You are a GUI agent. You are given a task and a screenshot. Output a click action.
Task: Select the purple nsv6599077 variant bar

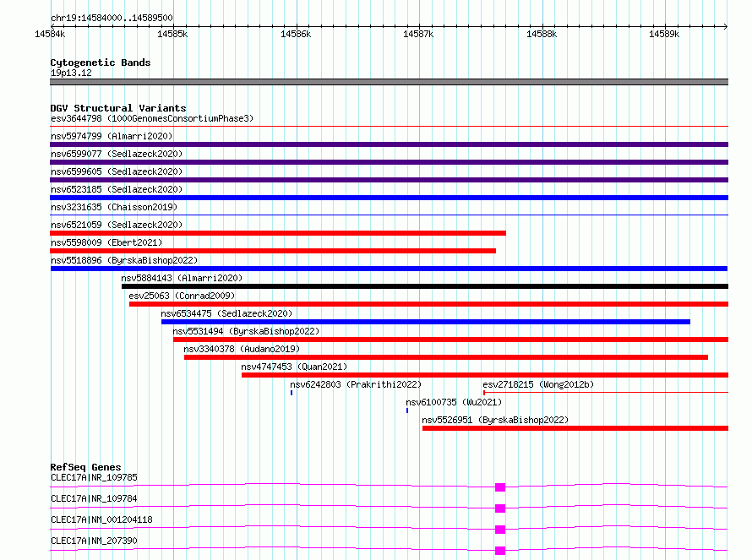click(x=389, y=162)
